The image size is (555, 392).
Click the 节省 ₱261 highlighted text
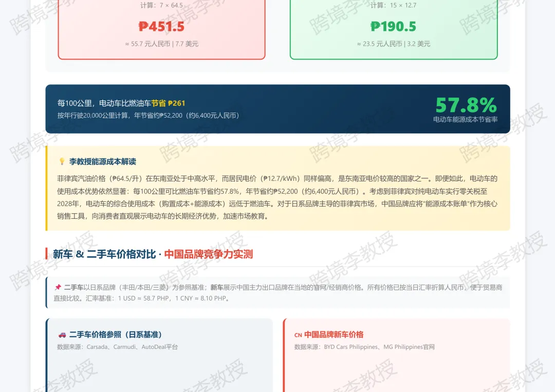pos(168,103)
